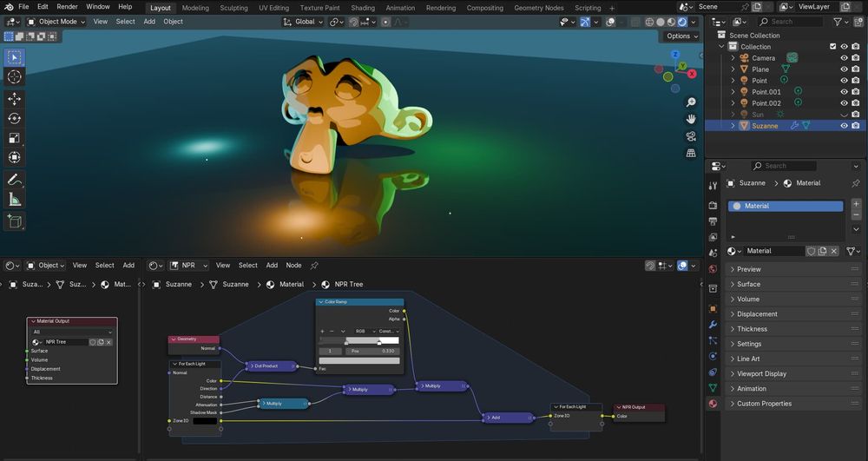Select the Cursor tool in viewport toolbar
Screen dimensions: 868x461
(x=15, y=77)
